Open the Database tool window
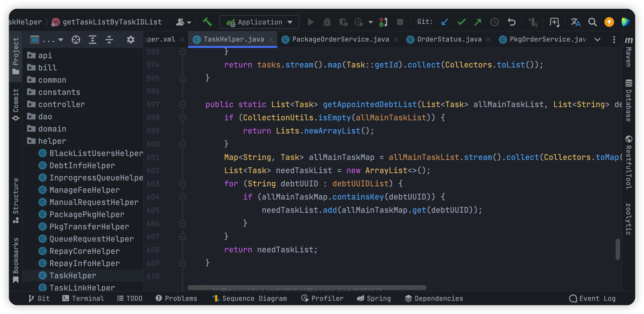Viewport: 644px width, 314px height. (x=629, y=100)
